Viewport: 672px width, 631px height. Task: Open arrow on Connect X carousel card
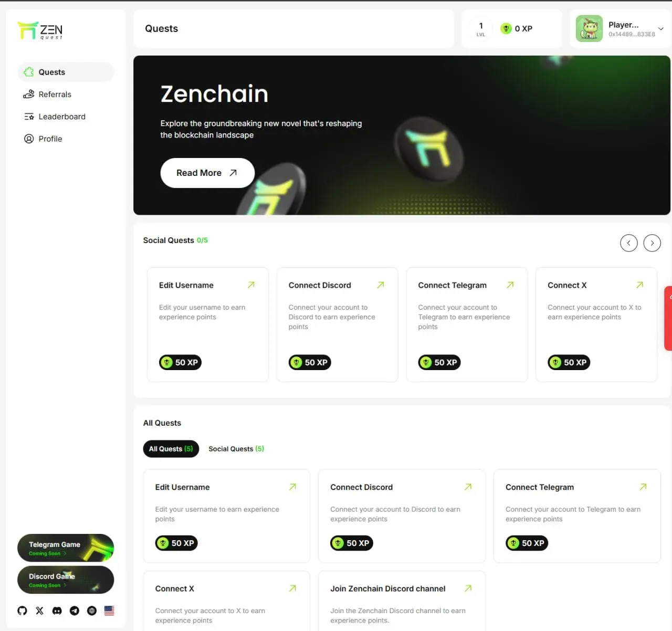pos(639,285)
